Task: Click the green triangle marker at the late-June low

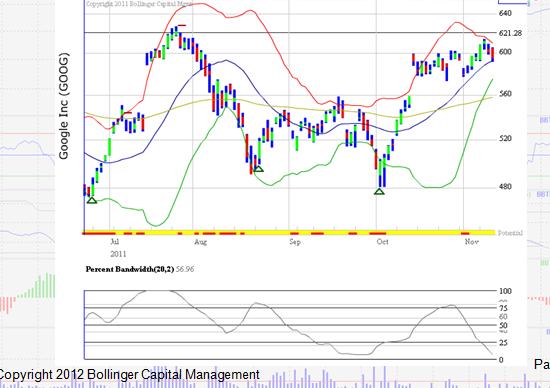Action: tap(92, 200)
